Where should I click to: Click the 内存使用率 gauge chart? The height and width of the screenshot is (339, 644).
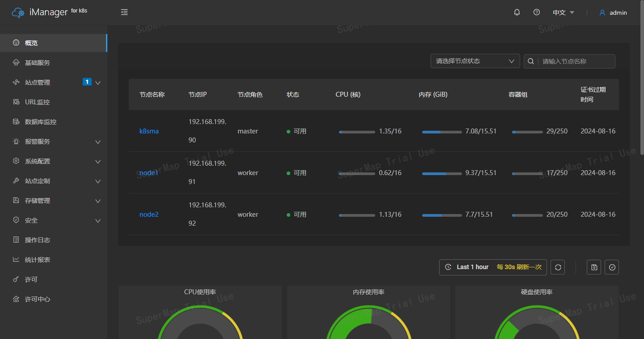coord(369,322)
